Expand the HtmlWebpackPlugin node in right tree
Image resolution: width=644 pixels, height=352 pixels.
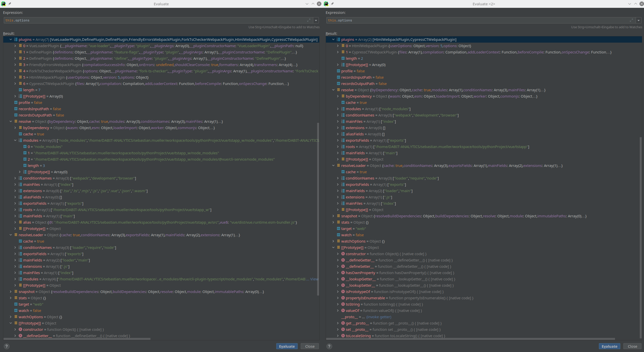338,46
